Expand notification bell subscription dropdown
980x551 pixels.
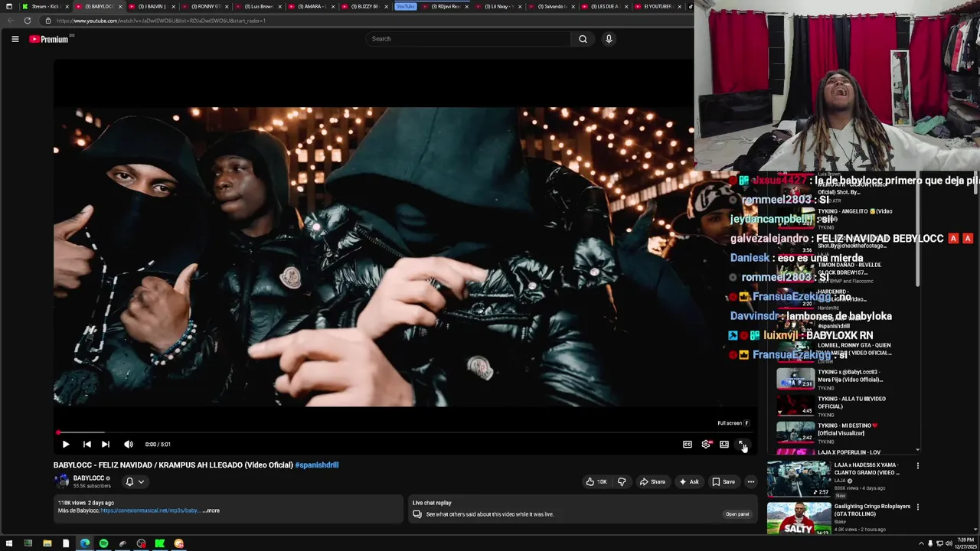tap(135, 481)
